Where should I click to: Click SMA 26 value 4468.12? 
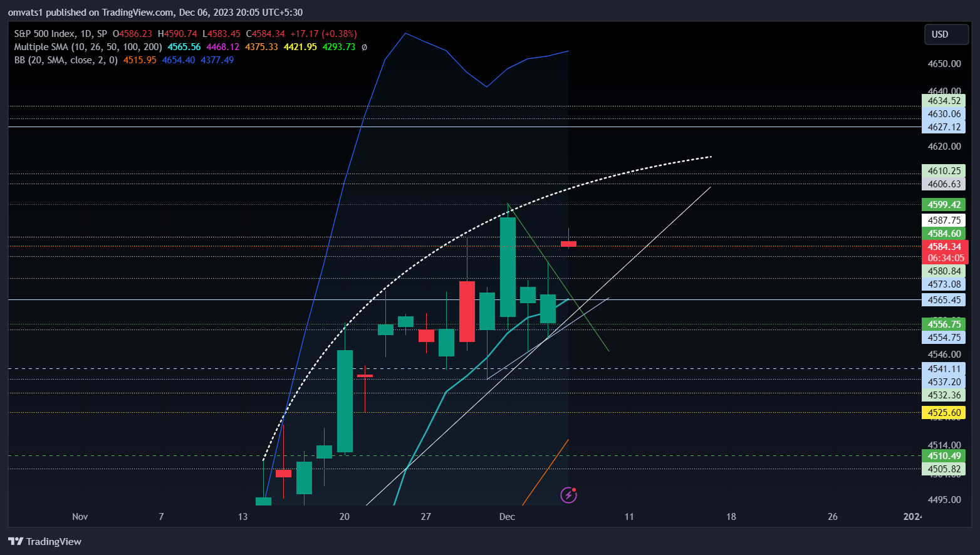(223, 47)
